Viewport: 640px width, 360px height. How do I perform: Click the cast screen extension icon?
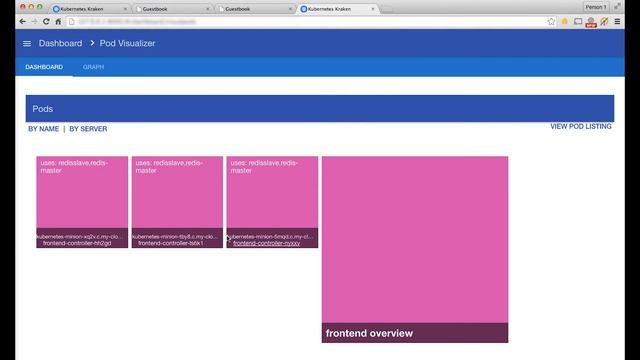click(x=578, y=21)
